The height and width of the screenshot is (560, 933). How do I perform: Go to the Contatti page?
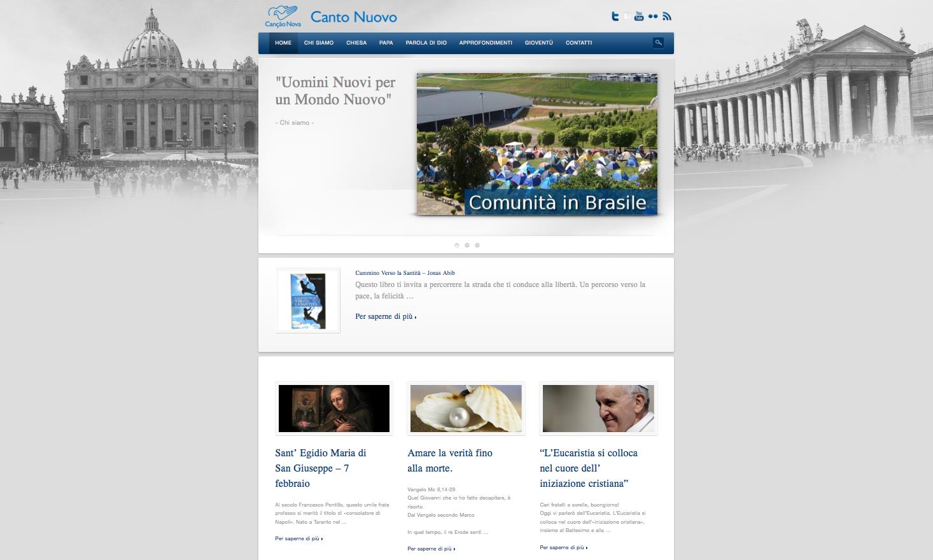pos(579,43)
